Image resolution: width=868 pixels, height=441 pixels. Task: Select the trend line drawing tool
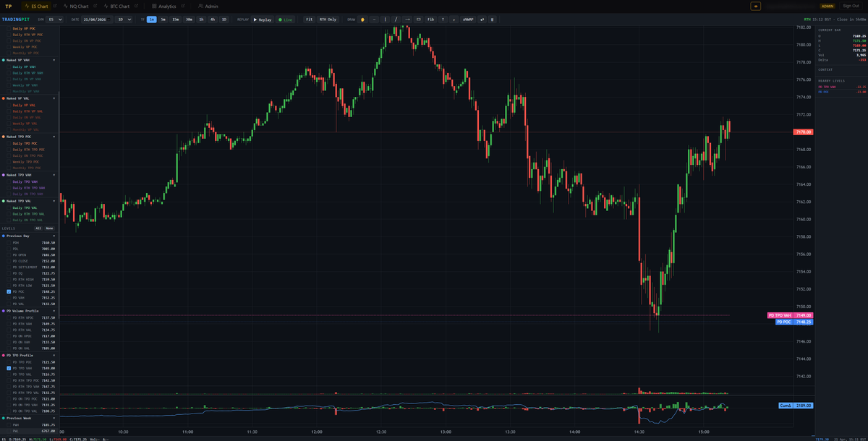[x=396, y=20]
